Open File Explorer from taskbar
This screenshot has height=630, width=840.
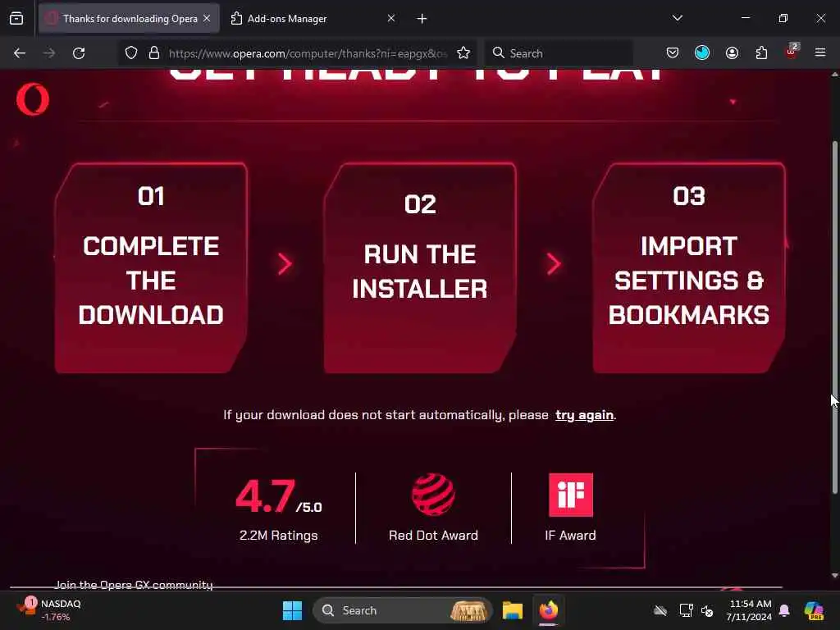pyautogui.click(x=512, y=610)
